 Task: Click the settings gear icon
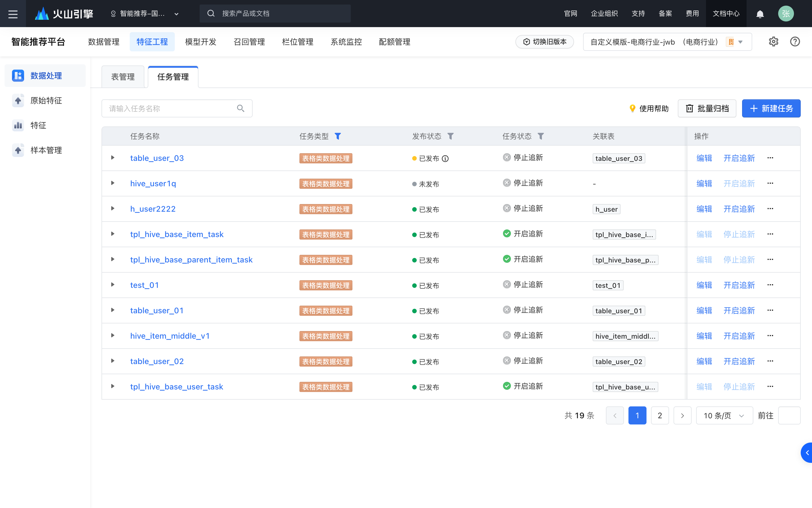click(773, 42)
